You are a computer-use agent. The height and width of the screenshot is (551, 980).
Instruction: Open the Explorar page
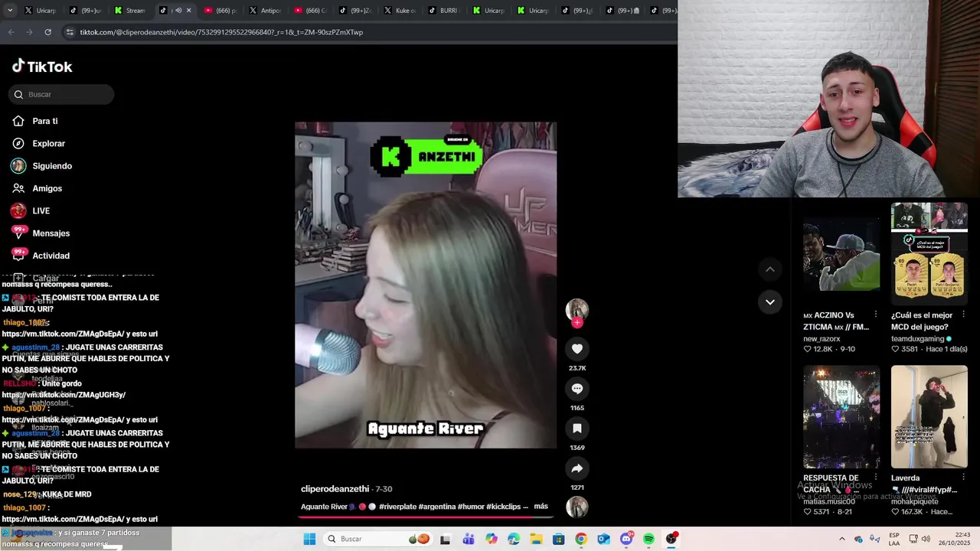pos(39,143)
